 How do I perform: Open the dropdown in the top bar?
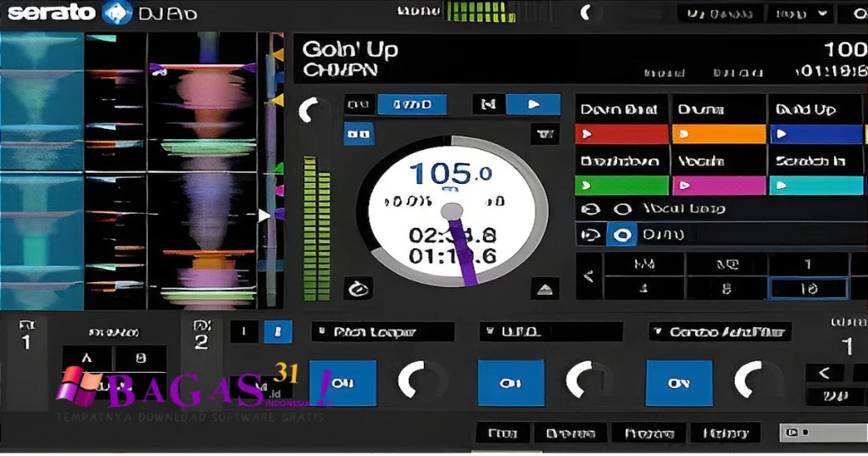pyautogui.click(x=801, y=14)
